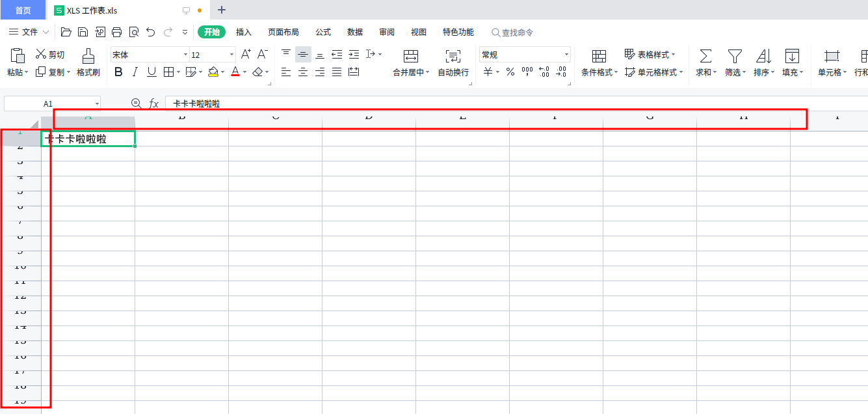Click the Paste clipboard icon

18,55
